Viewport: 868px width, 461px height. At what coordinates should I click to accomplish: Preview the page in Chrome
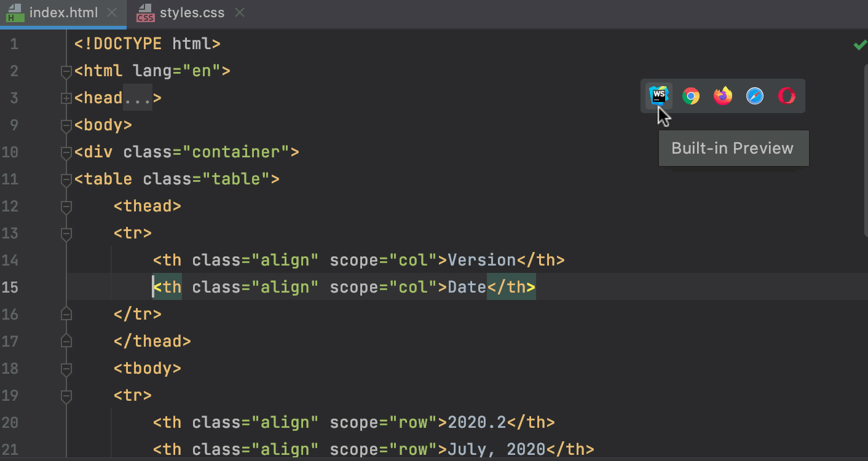[690, 95]
